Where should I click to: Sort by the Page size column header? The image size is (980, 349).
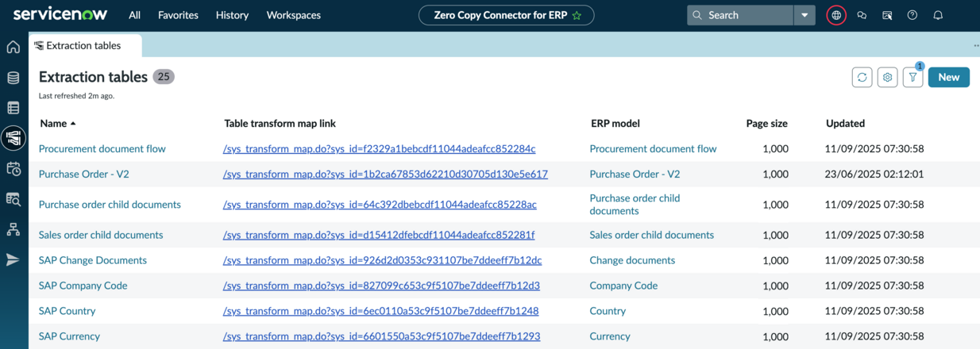766,124
